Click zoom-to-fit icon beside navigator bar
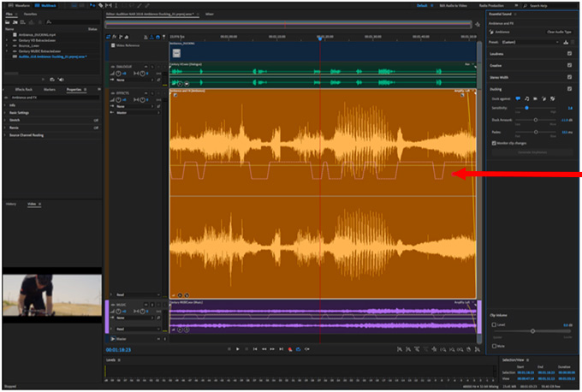582x392 pixels. coord(478,25)
